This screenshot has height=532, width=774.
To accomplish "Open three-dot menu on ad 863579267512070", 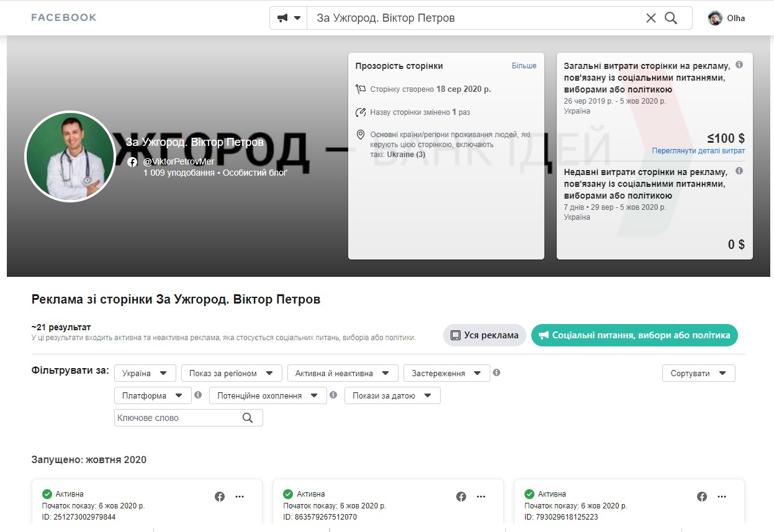I will 481,497.
